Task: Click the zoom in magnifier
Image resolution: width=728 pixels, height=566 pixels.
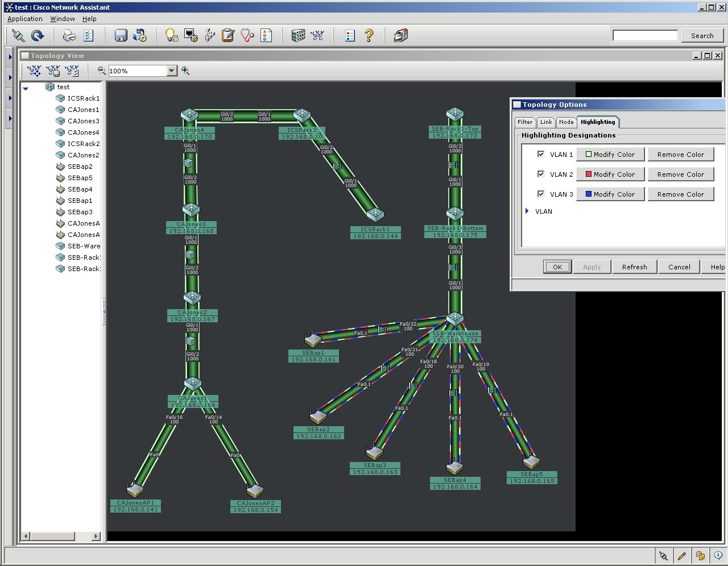Action: (x=185, y=70)
